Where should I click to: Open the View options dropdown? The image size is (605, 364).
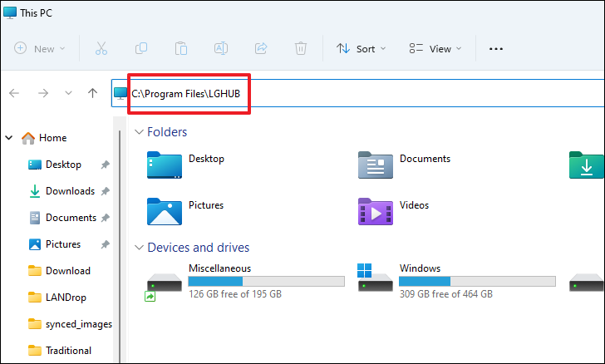coord(435,49)
